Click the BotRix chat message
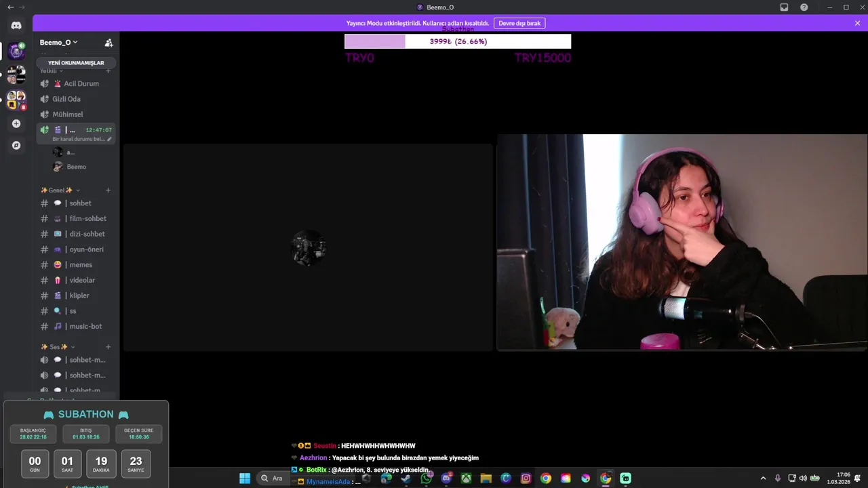 point(361,470)
